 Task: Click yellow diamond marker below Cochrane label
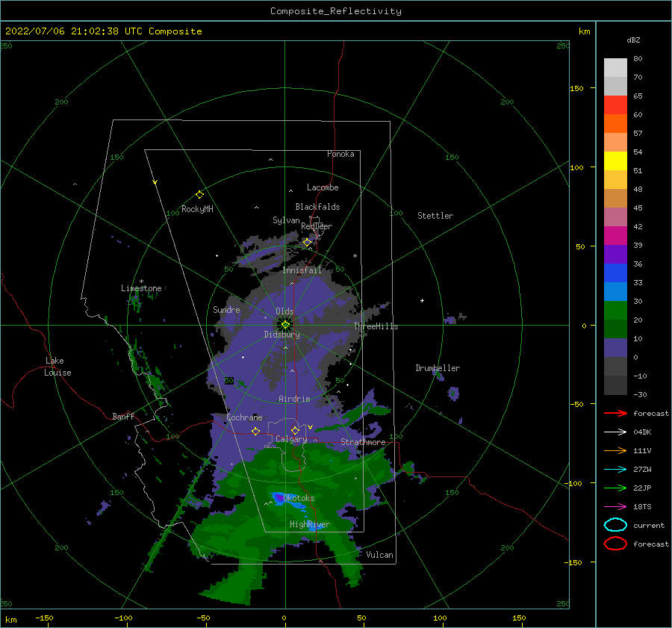pos(255,432)
